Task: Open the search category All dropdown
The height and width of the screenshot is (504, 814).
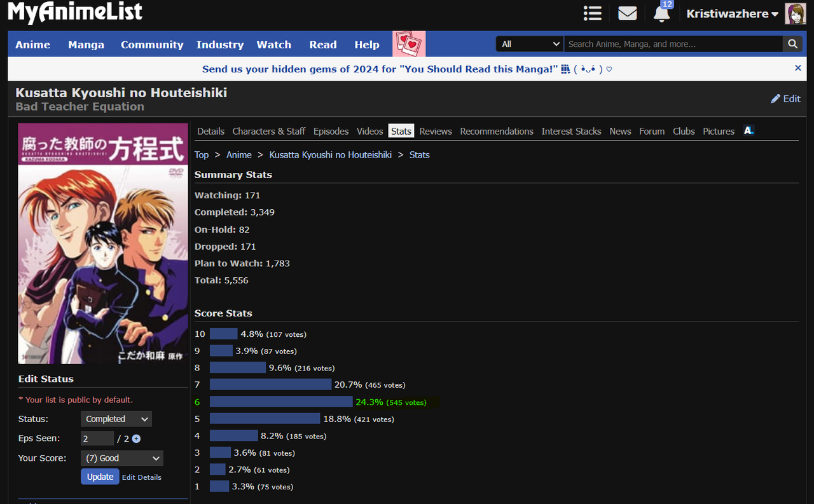Action: tap(530, 44)
